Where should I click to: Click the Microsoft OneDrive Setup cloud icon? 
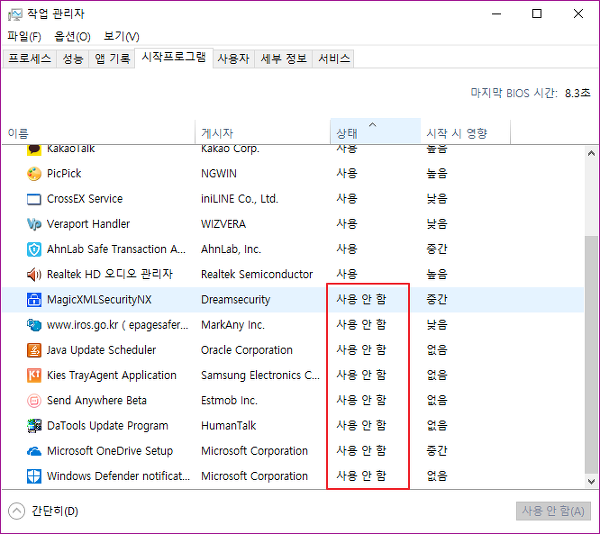(x=34, y=452)
